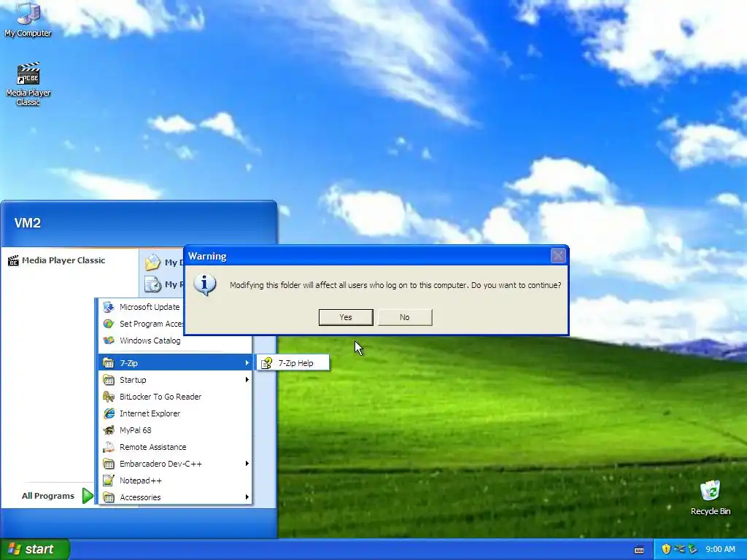Open Remote Assistance

click(x=175, y=447)
